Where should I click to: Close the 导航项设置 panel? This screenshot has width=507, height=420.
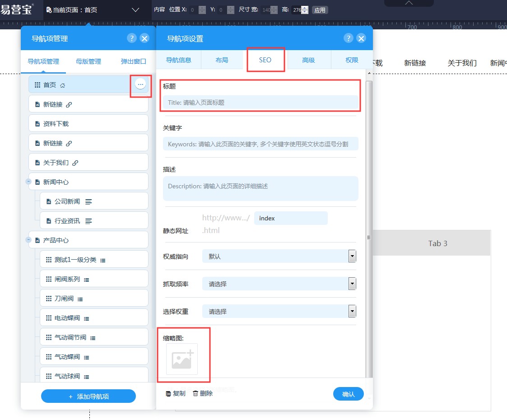tap(361, 38)
